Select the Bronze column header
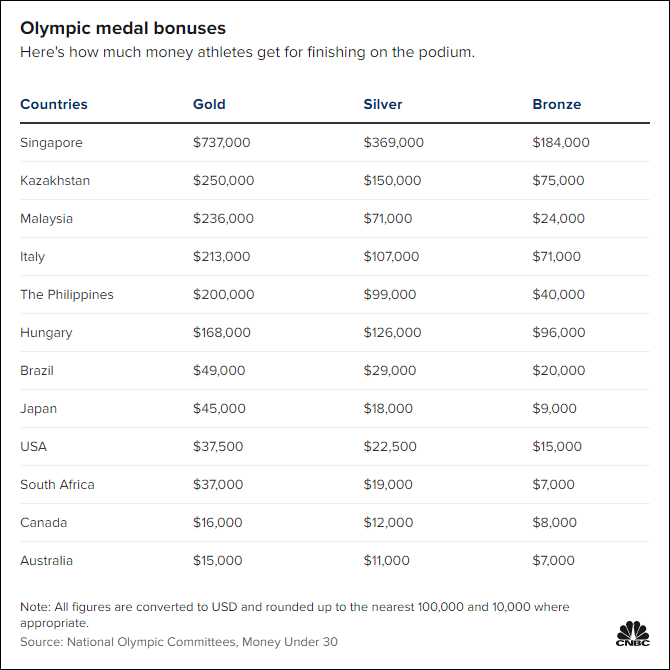 point(556,104)
